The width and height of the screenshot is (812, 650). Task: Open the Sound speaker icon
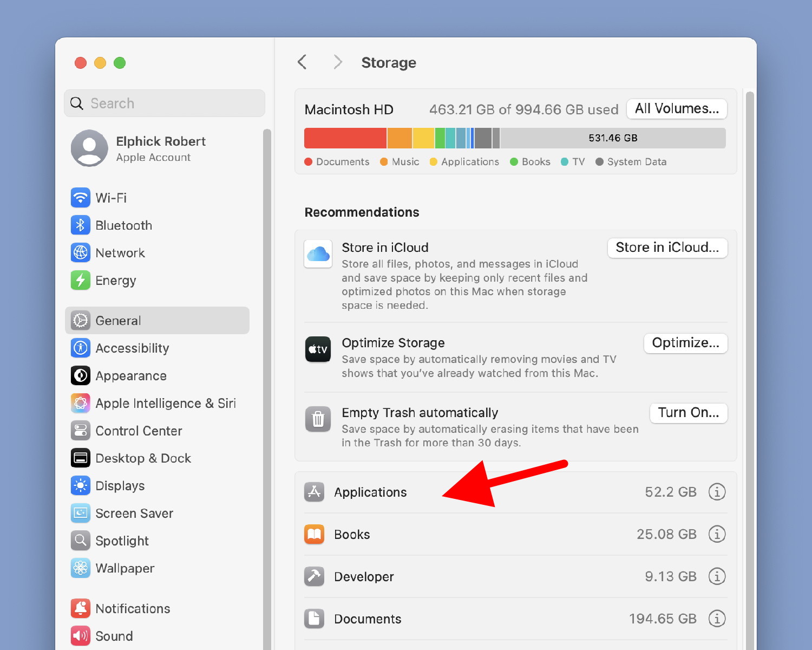(81, 636)
